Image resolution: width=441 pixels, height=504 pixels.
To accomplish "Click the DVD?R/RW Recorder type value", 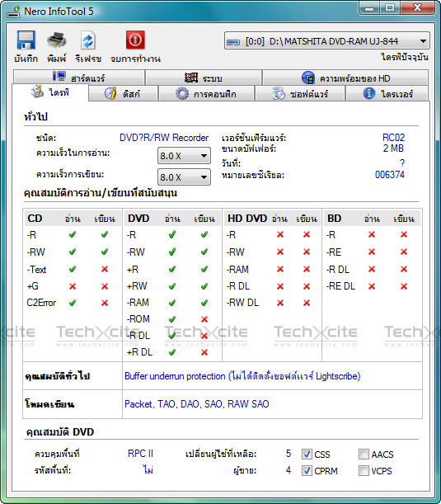I will click(164, 138).
